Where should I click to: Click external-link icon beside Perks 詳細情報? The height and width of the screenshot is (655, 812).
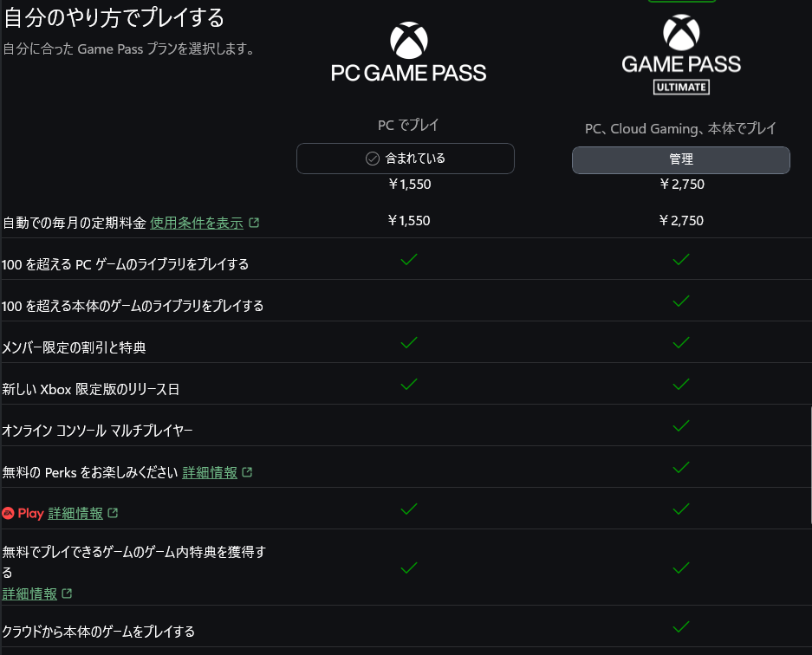point(247,472)
